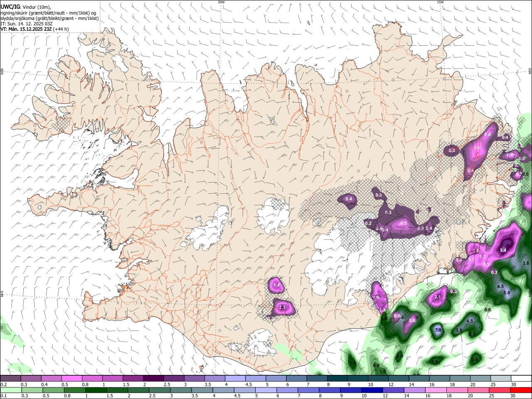Click the 1.9 rain value offshore

pyautogui.click(x=435, y=362)
